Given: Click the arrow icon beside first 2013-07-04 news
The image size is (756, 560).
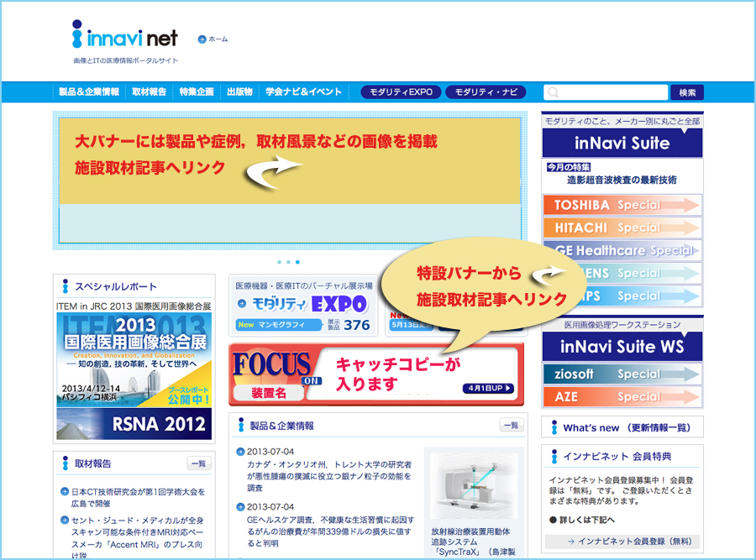Looking at the screenshot, I should tap(240, 451).
